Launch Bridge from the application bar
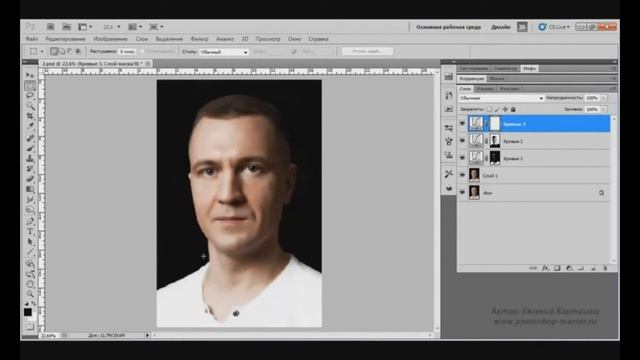 coord(51,27)
